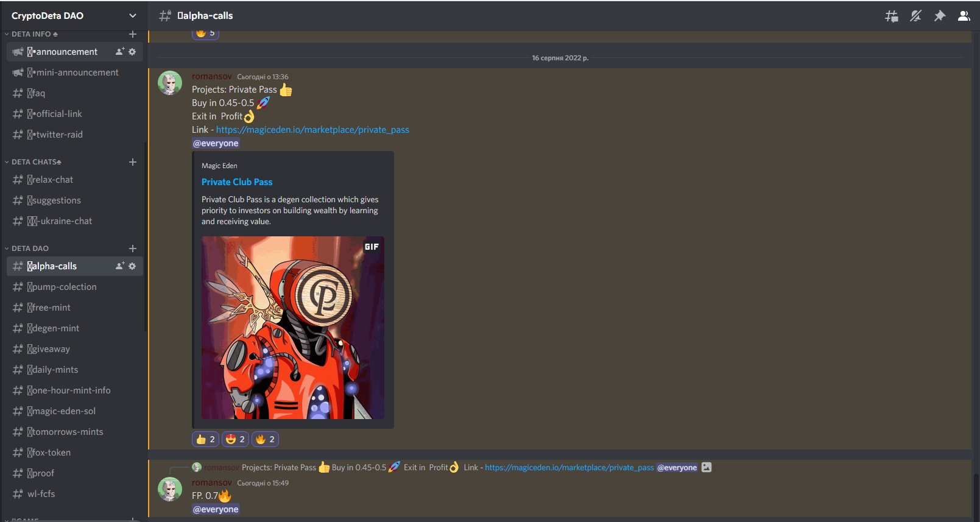Toggle heart-eyes reaction on message
980x522 pixels.
coord(235,439)
